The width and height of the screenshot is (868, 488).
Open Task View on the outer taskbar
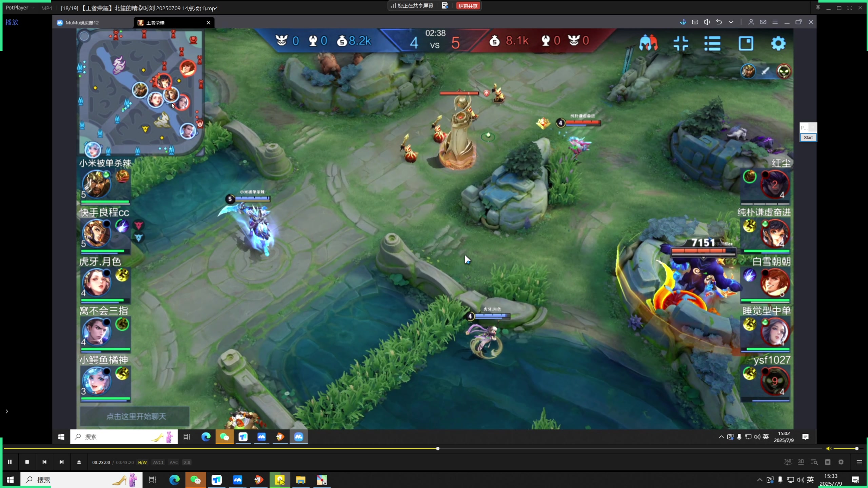point(153,480)
